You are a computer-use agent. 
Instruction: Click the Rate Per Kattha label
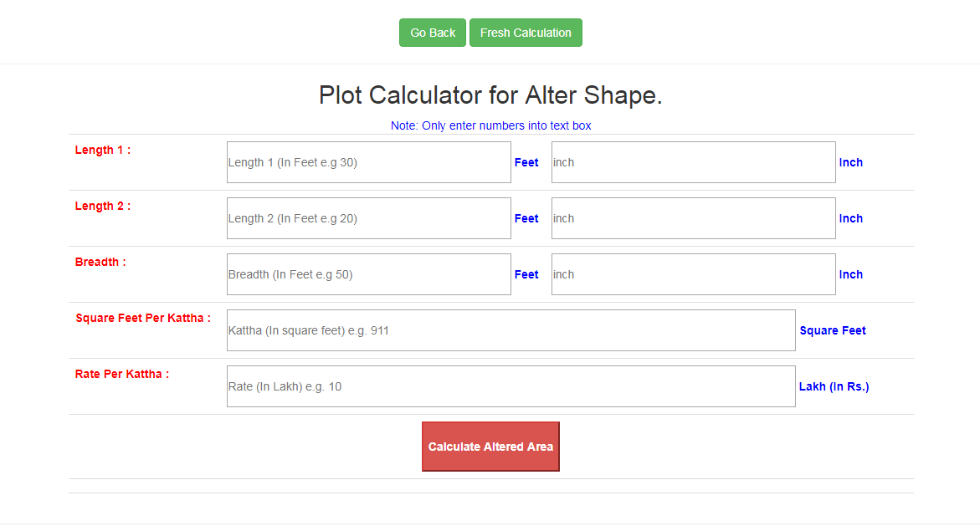pos(122,374)
